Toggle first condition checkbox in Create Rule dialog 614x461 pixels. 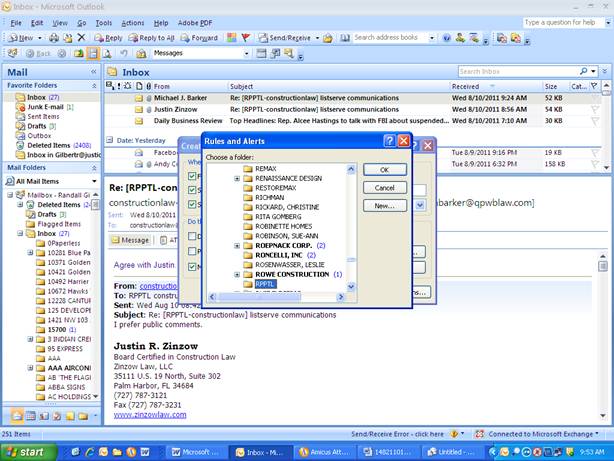point(192,176)
